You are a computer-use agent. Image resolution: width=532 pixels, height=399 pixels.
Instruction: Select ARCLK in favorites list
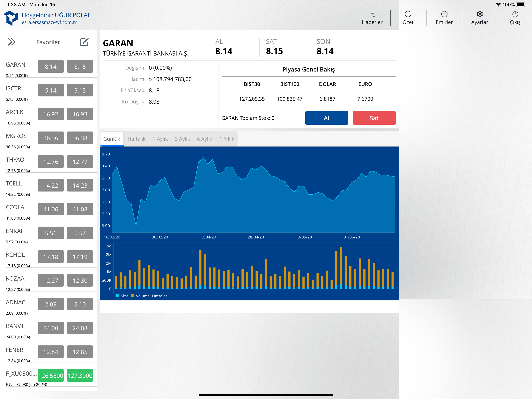[15, 112]
